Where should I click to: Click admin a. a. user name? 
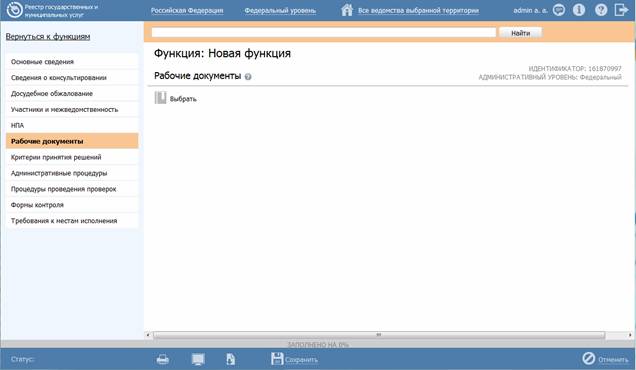coord(530,11)
